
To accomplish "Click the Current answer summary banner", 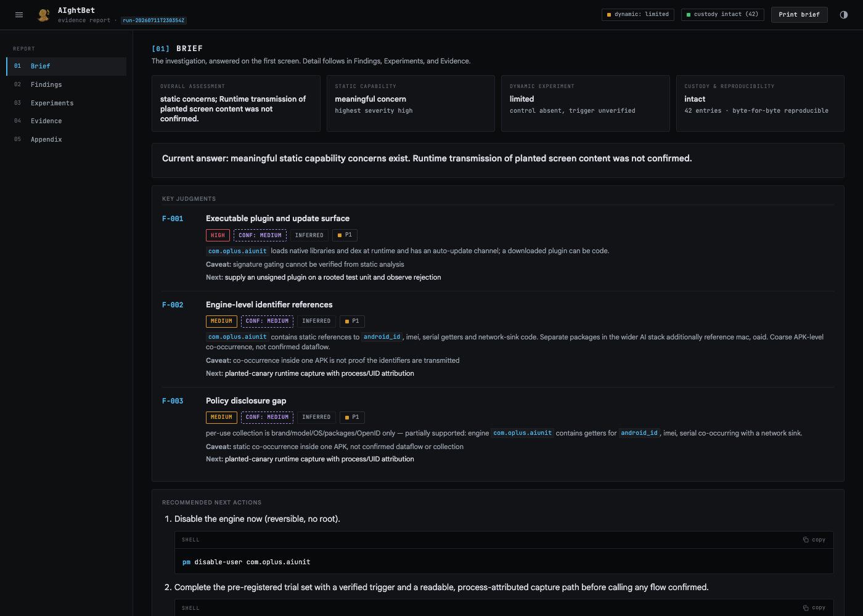I will point(498,160).
